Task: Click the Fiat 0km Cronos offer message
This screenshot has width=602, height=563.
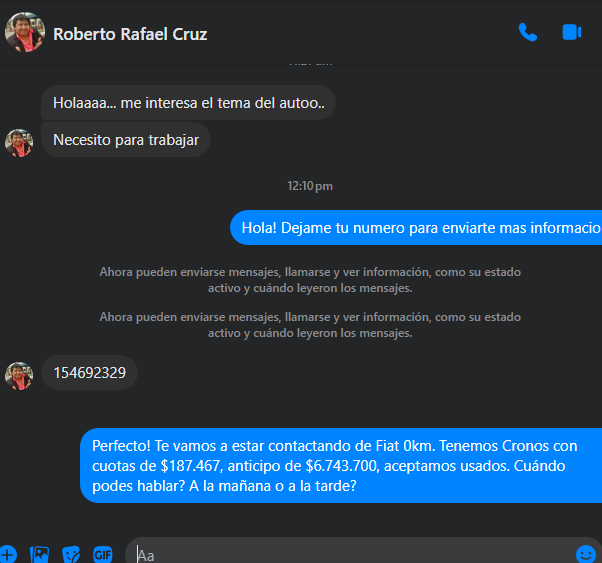Action: (340, 466)
